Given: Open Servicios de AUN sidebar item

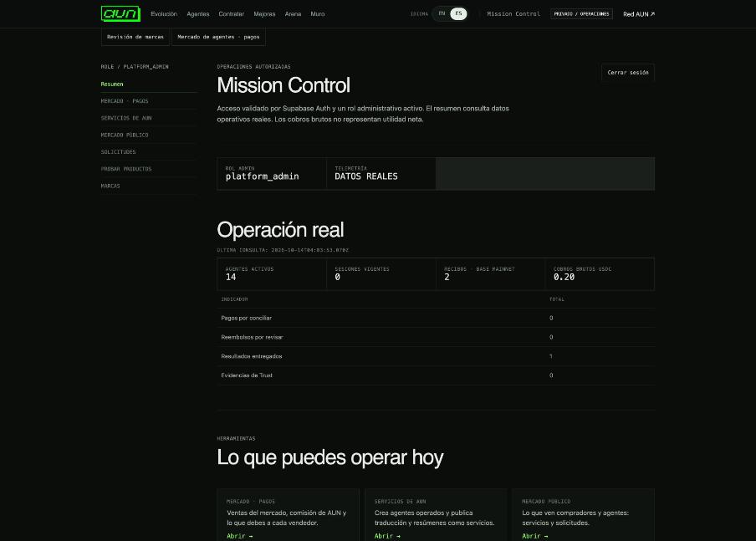Looking at the screenshot, I should click(x=149, y=118).
